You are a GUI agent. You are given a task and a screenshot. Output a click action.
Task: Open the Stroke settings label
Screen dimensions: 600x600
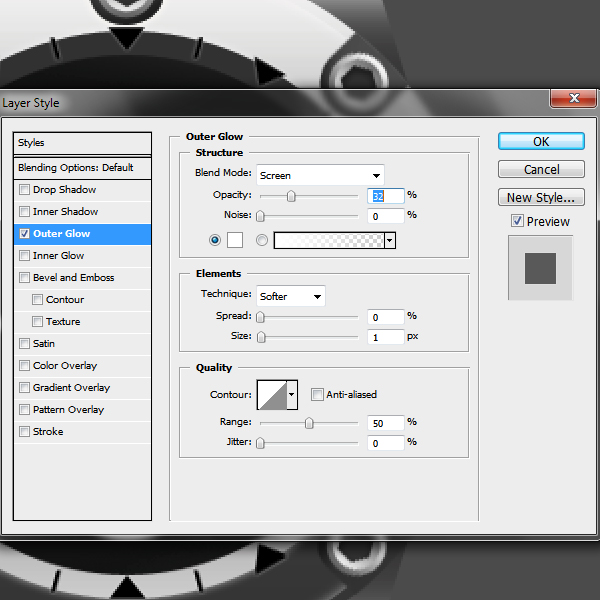click(48, 432)
